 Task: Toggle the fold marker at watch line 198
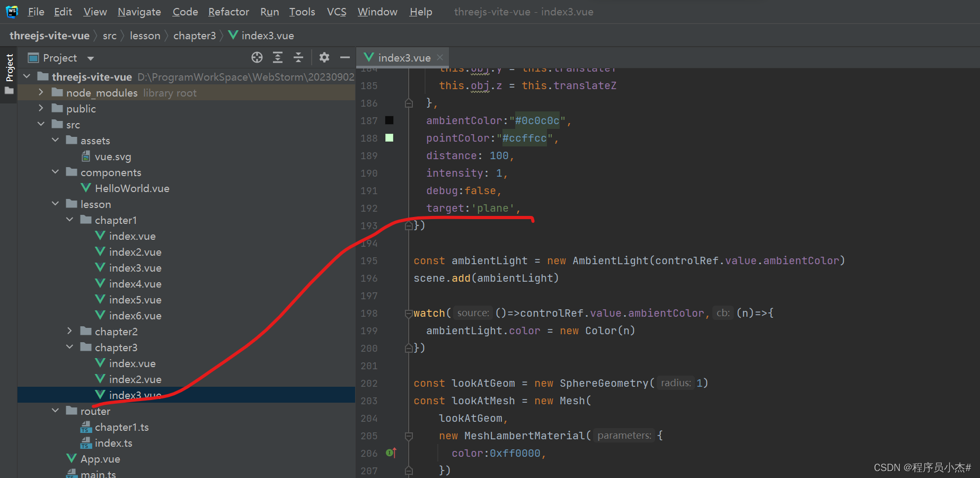tap(409, 313)
